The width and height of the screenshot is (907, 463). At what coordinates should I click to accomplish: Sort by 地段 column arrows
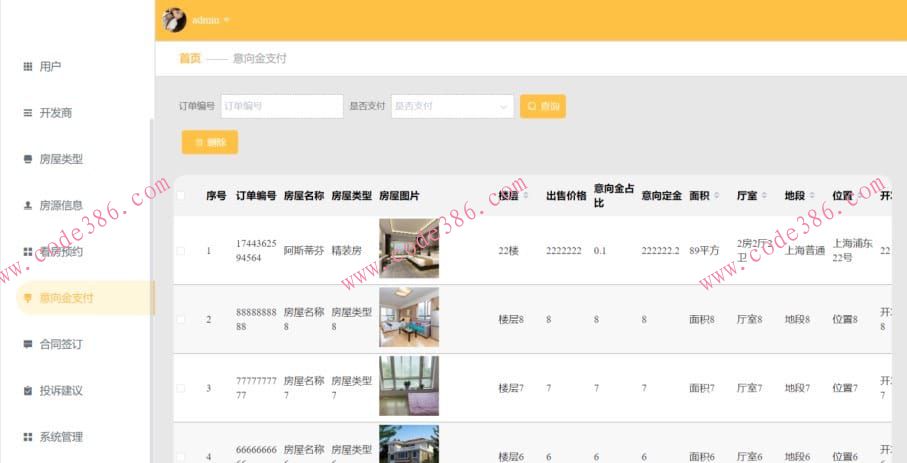(x=812, y=196)
